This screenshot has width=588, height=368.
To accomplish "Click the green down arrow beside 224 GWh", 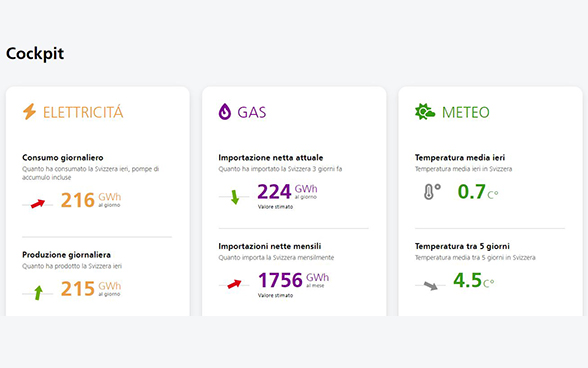I will (235, 197).
